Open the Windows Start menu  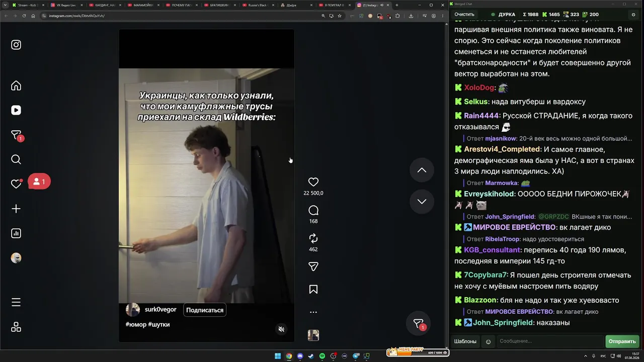click(x=278, y=356)
